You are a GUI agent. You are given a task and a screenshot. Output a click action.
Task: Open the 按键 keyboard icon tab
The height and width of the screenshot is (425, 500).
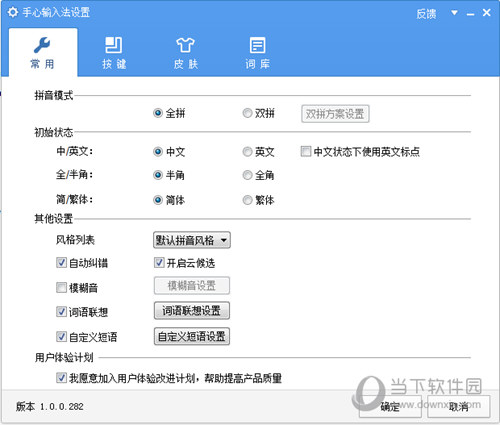[114, 53]
